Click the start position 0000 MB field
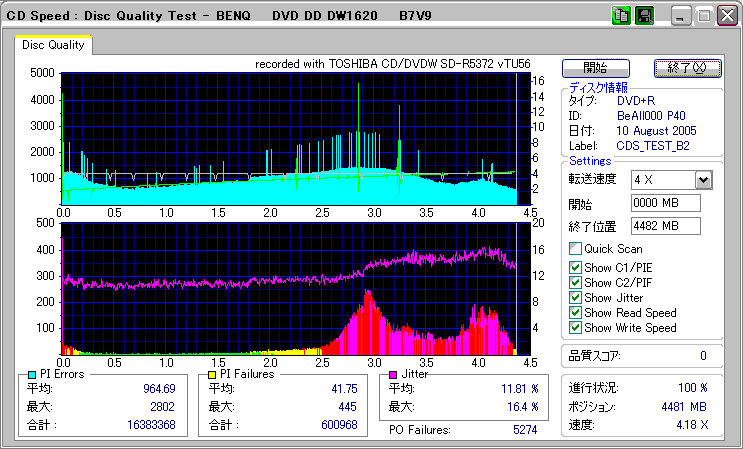Viewport: 743px width, 449px height. (x=665, y=203)
